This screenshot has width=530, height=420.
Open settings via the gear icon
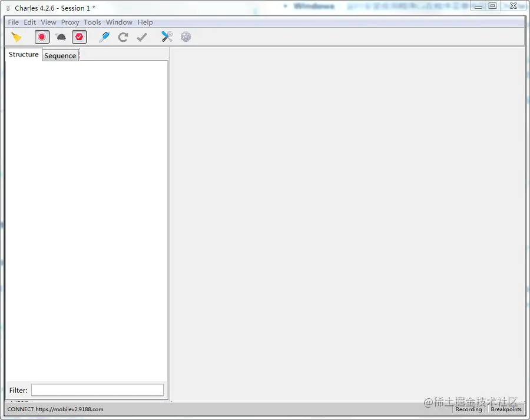(x=186, y=37)
